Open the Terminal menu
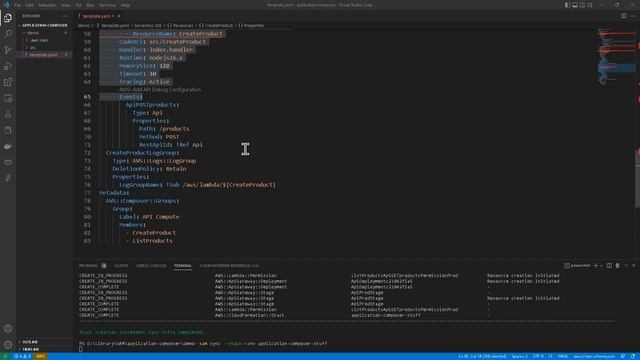The height and width of the screenshot is (360, 640). point(107,5)
